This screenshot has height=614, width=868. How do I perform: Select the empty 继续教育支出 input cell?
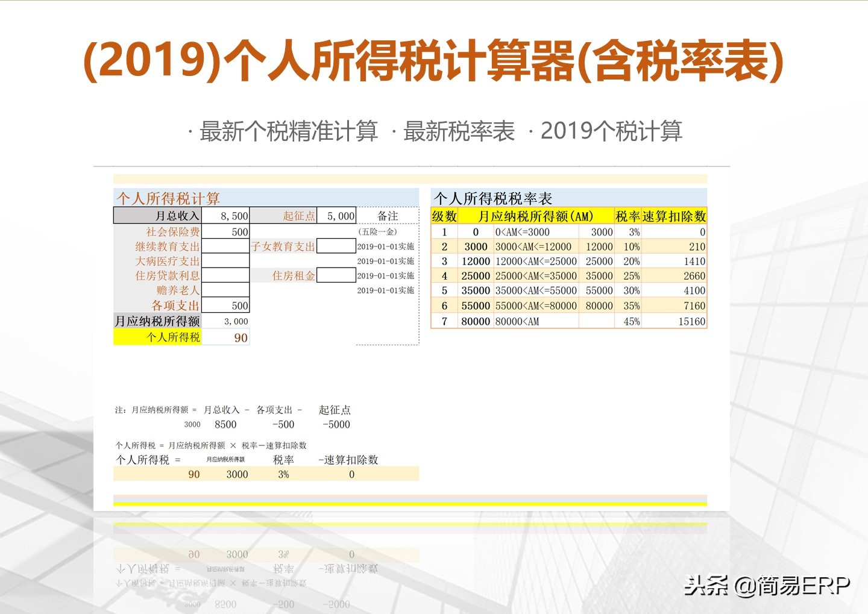tap(226, 246)
